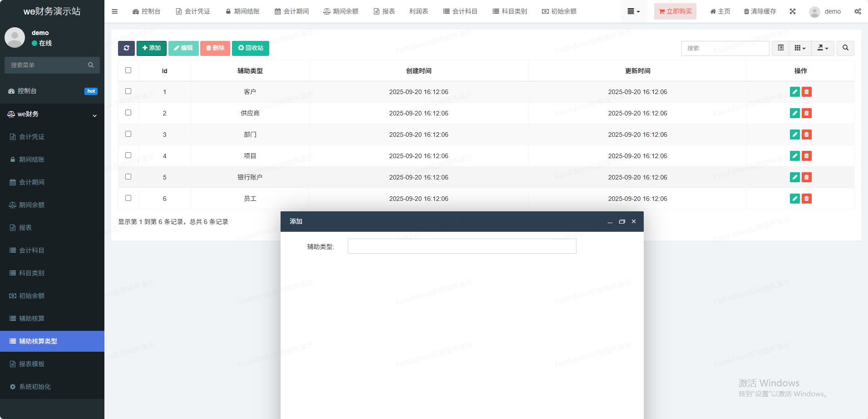Click the red delete icon for 供应商 row
Image resolution: width=868 pixels, height=419 pixels.
click(x=806, y=113)
